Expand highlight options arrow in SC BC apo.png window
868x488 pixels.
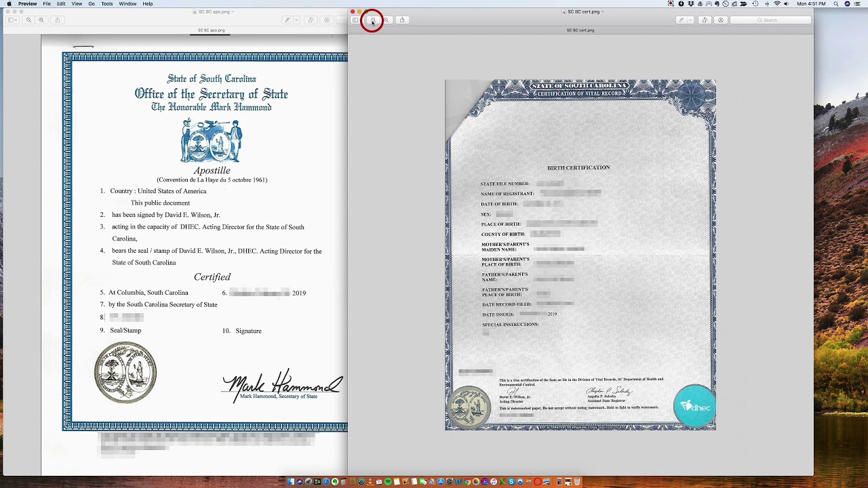pos(296,20)
